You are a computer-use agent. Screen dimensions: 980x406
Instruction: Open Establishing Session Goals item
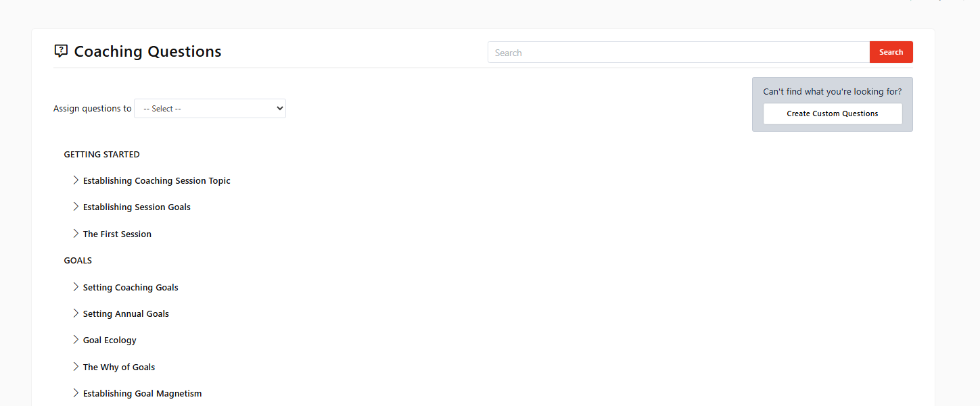(x=137, y=207)
